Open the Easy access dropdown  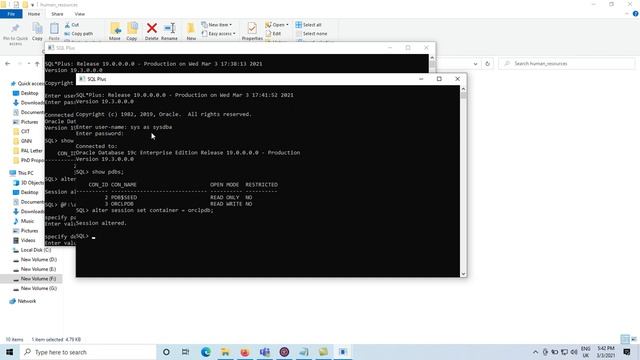coord(218,33)
